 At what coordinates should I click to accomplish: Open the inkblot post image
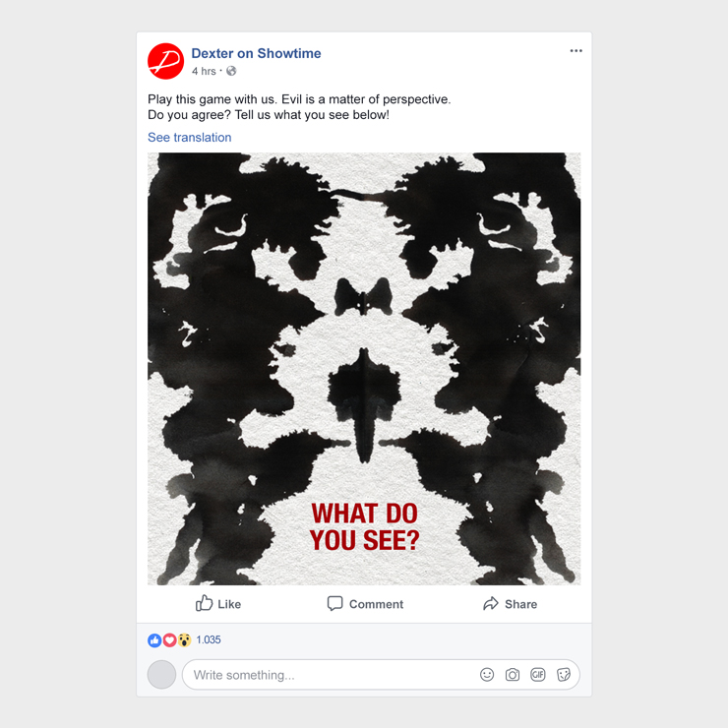[x=364, y=369]
